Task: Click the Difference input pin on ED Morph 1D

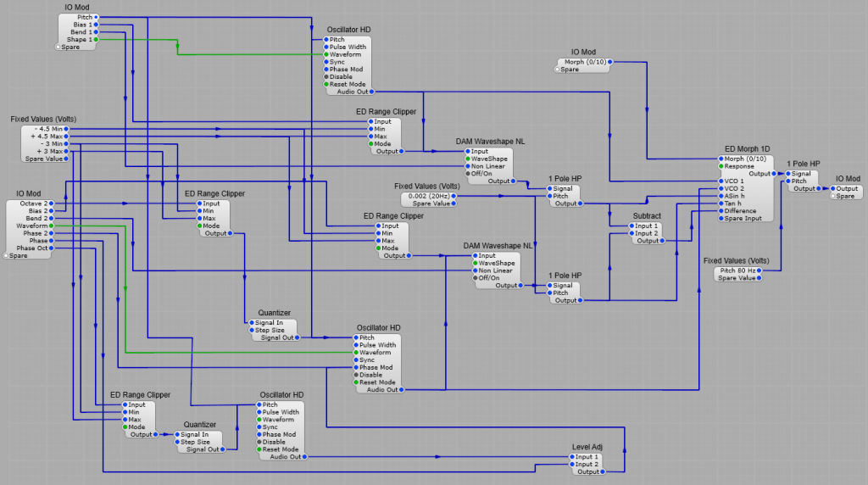Action: coord(720,211)
